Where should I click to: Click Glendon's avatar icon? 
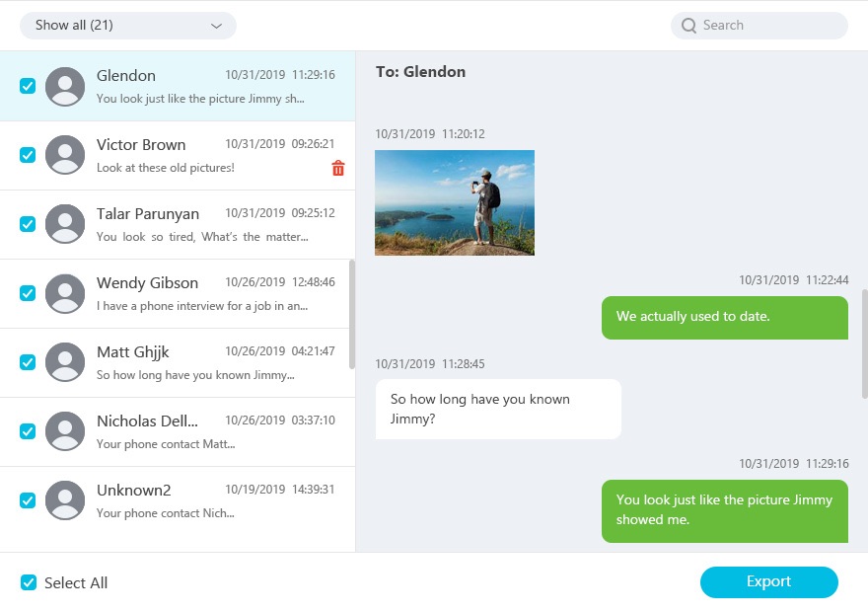[x=65, y=87]
